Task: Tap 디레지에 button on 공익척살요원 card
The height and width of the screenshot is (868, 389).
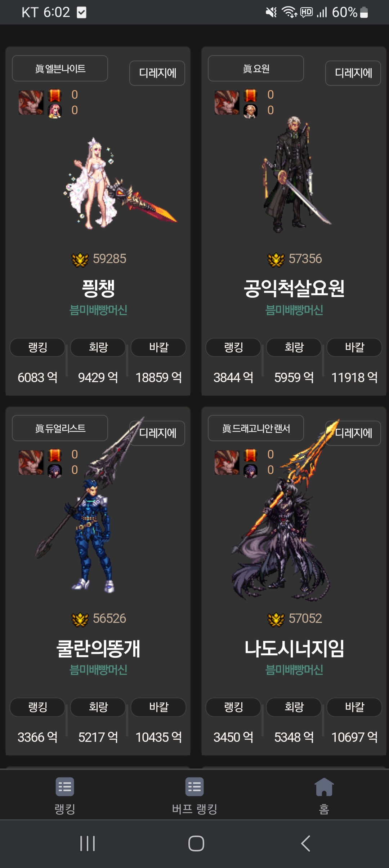Action: (353, 73)
